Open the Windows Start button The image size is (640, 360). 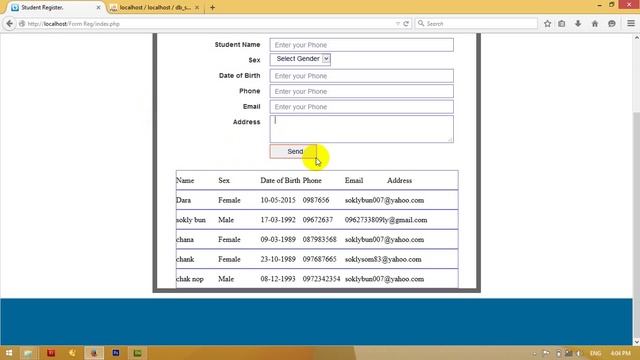point(9,353)
